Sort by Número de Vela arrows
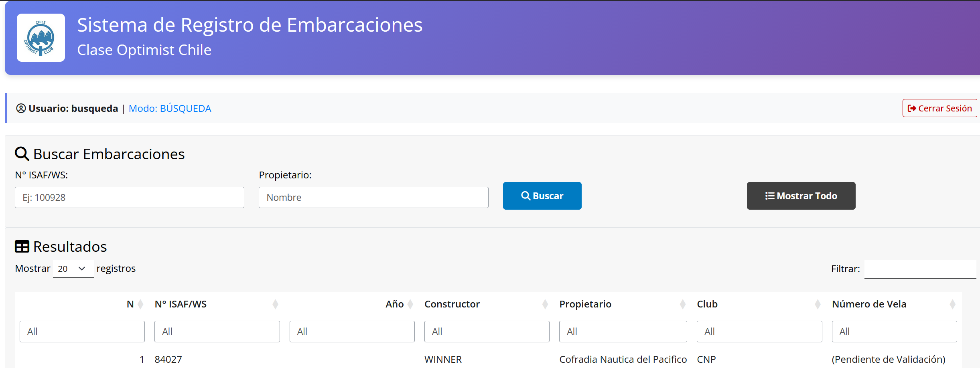The image size is (980, 368). 952,304
